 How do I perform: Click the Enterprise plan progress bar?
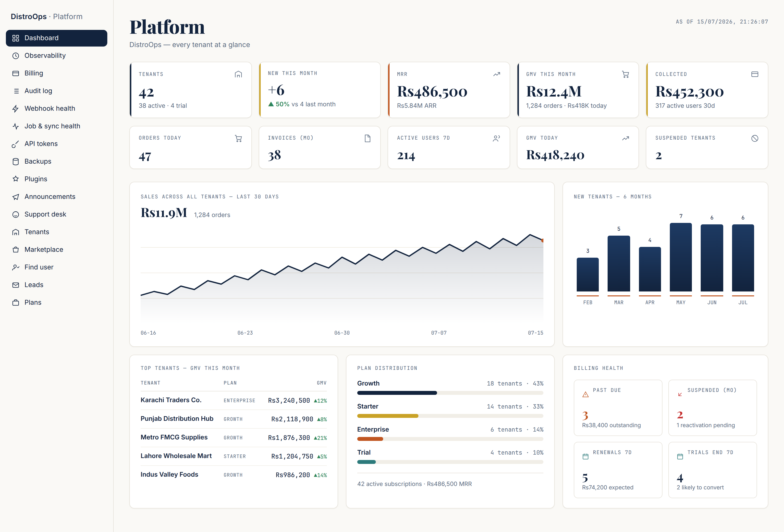(450, 439)
